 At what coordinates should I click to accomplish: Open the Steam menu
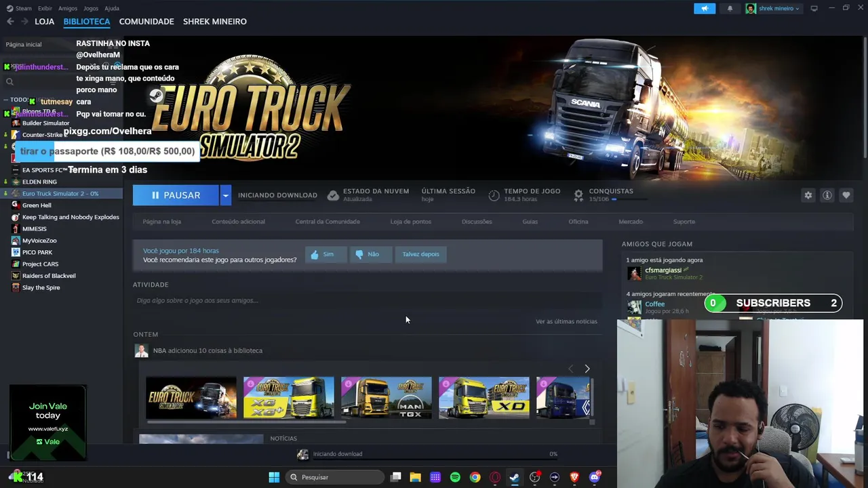coord(24,8)
